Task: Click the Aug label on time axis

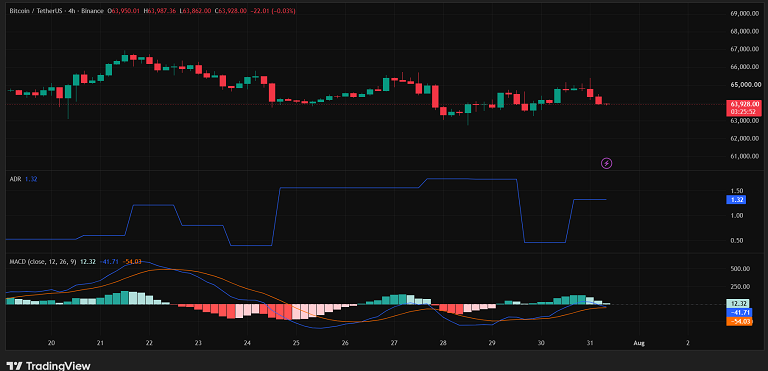Action: (639, 343)
